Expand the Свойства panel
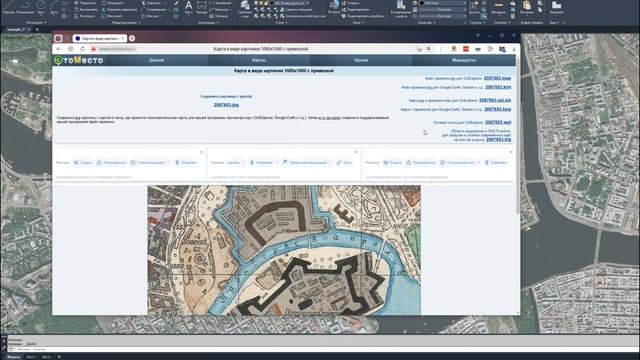The image size is (640, 360). pos(427,23)
